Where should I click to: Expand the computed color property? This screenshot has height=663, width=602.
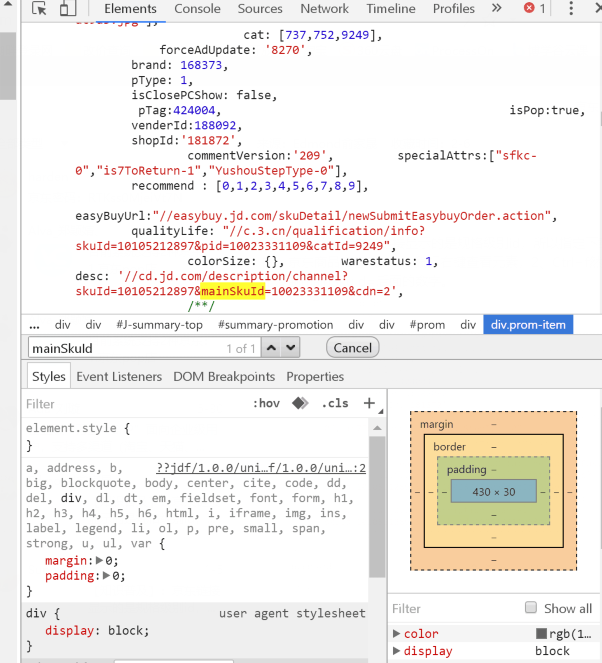coord(397,633)
